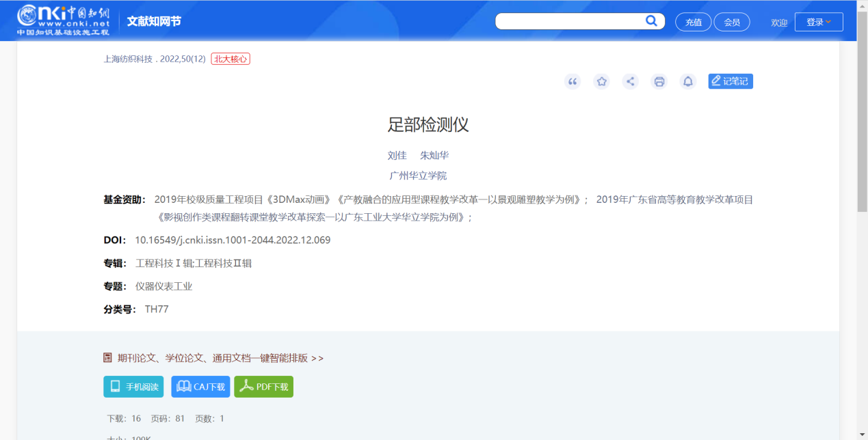The width and height of the screenshot is (868, 440).
Task: Click the printer icon
Action: (659, 82)
